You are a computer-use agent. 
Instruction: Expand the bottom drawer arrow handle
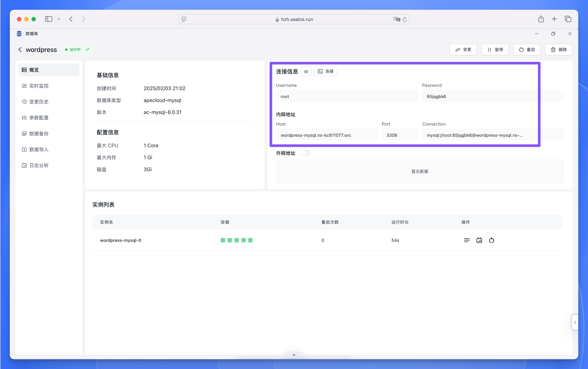click(294, 355)
